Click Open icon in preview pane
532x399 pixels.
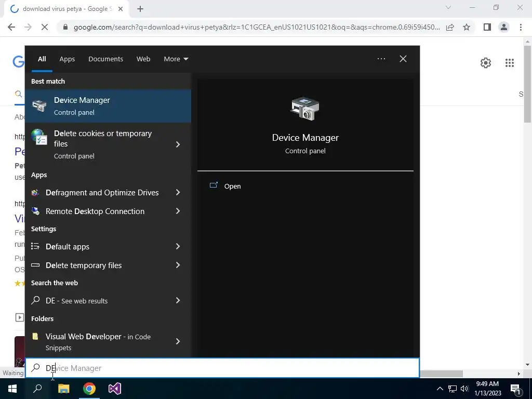(x=214, y=185)
